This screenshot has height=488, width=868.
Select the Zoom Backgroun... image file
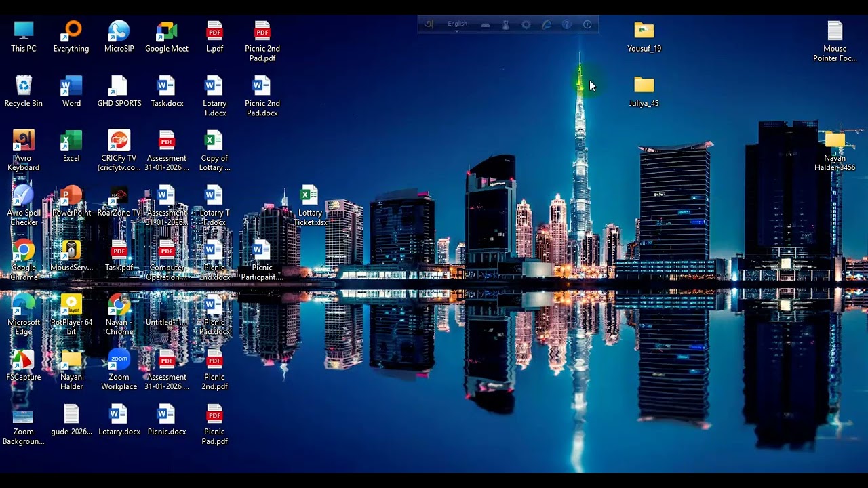pyautogui.click(x=24, y=425)
